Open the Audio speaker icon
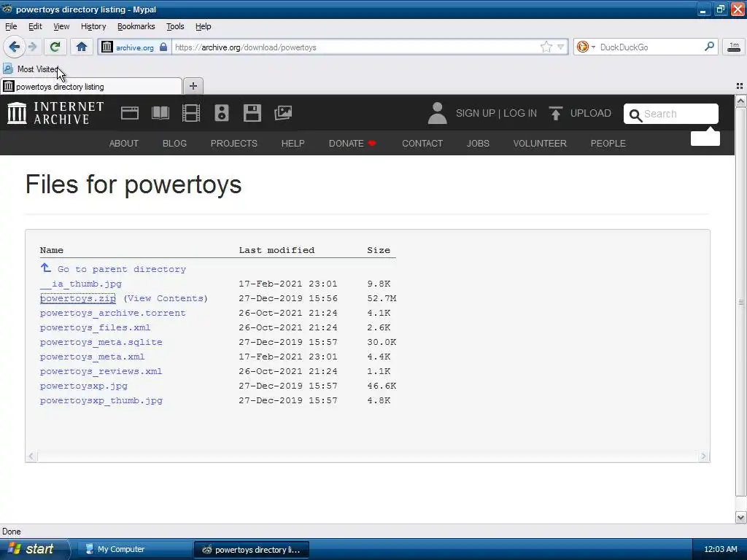Viewport: 747px width, 560px height. click(222, 113)
